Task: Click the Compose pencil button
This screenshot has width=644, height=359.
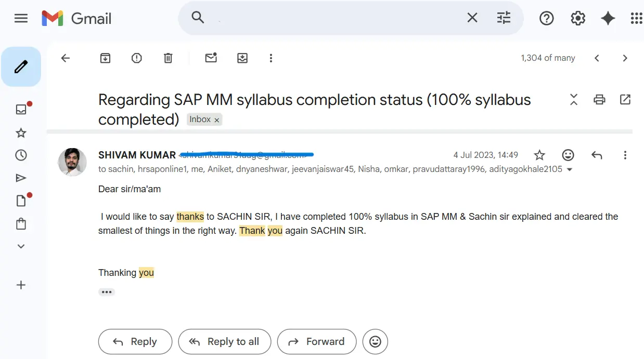Action: click(x=21, y=67)
